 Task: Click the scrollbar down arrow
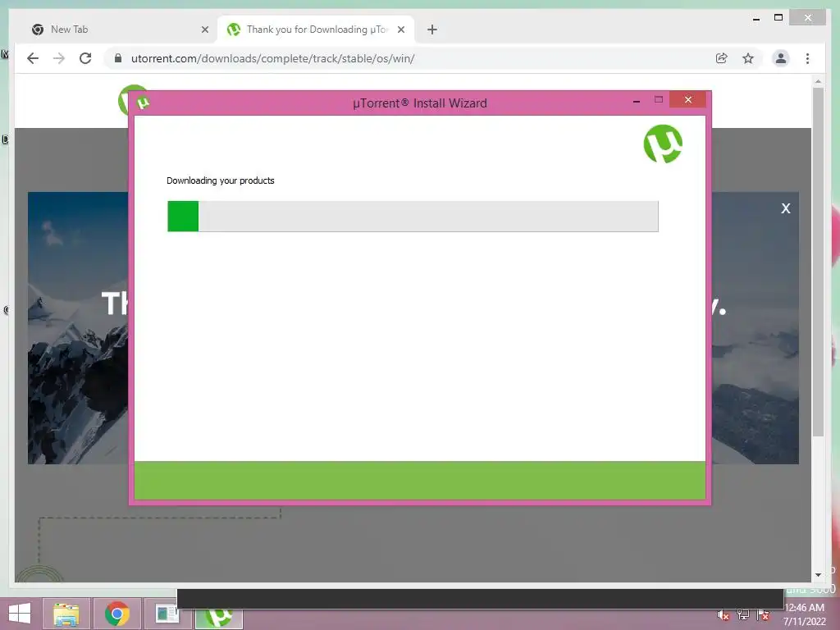[x=818, y=575]
